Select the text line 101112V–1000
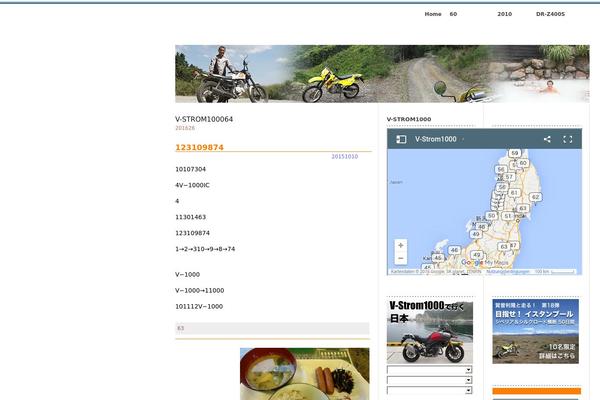Screen dimensions: 600x400 tap(199, 306)
